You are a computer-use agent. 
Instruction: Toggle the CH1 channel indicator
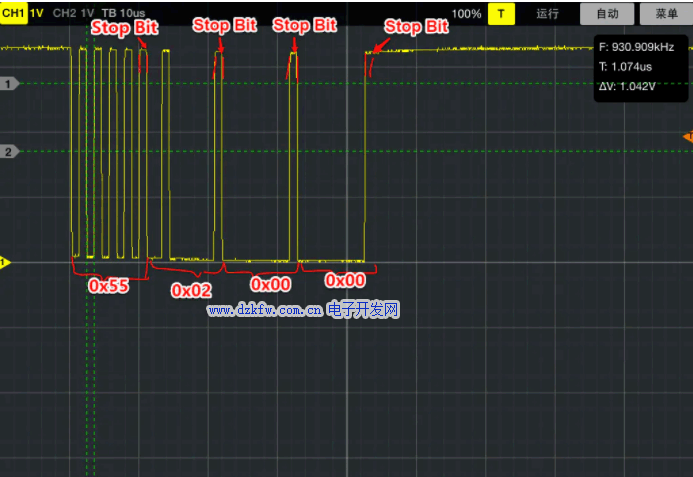[x=14, y=14]
